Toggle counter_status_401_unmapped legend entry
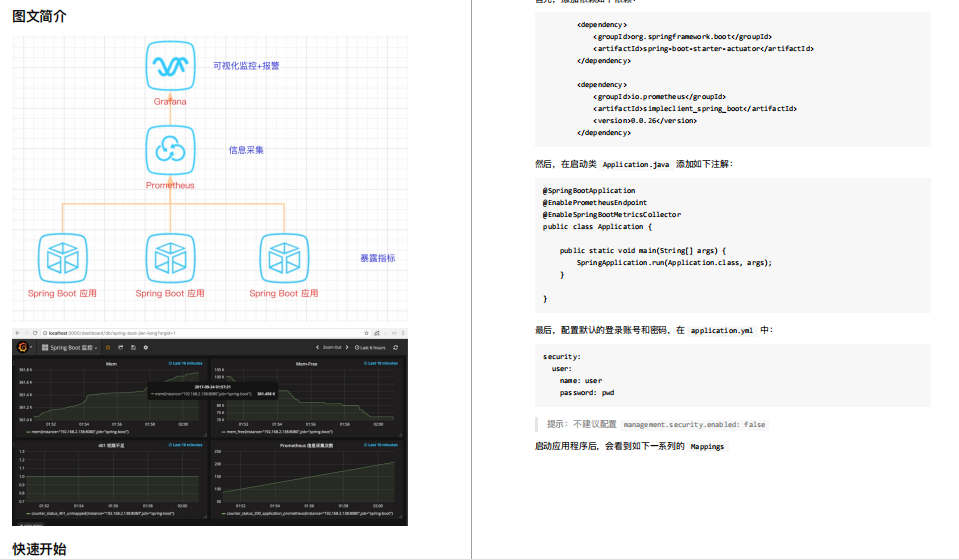 click(x=100, y=514)
